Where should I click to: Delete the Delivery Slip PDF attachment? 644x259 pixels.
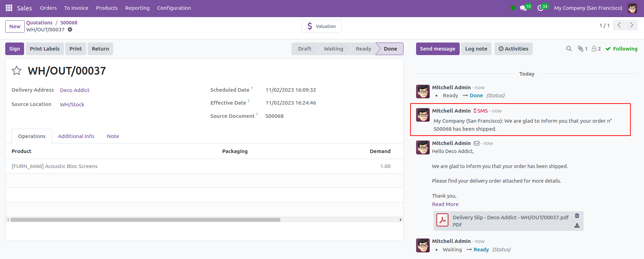pos(577,216)
